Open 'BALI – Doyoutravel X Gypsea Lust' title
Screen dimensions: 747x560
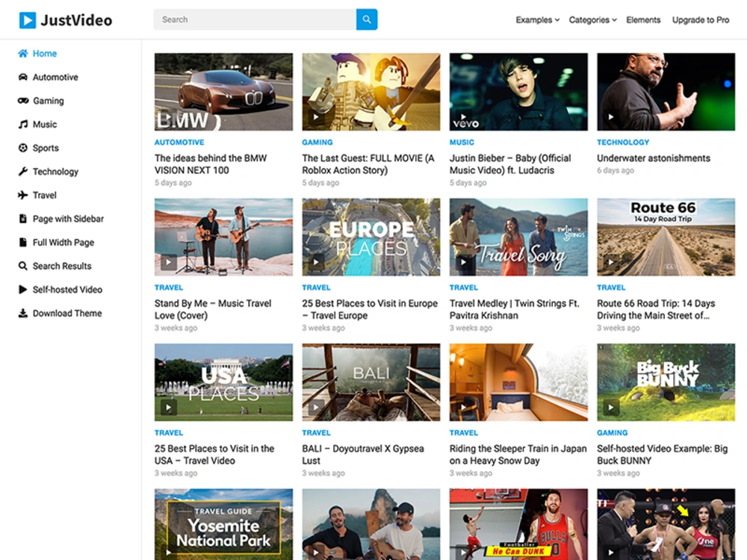tap(363, 455)
